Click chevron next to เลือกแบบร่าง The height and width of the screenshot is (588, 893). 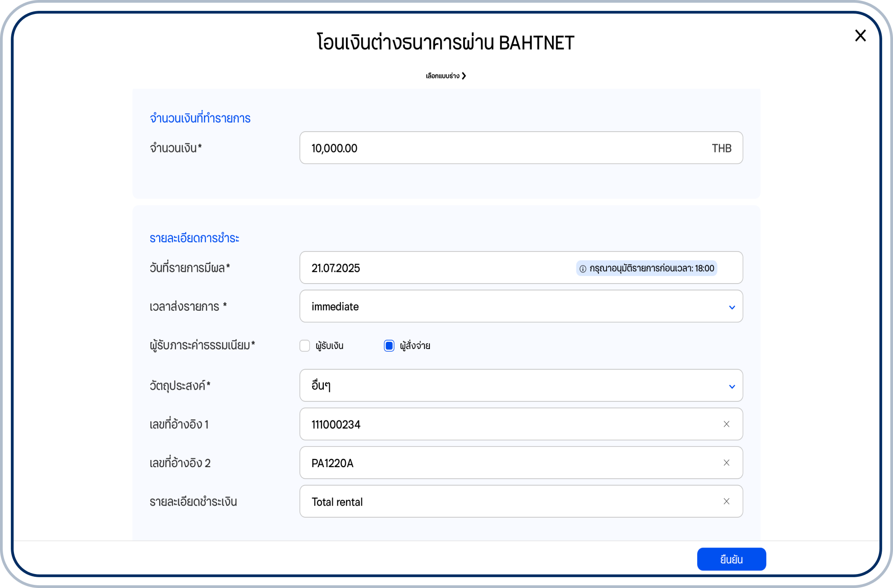click(x=464, y=76)
